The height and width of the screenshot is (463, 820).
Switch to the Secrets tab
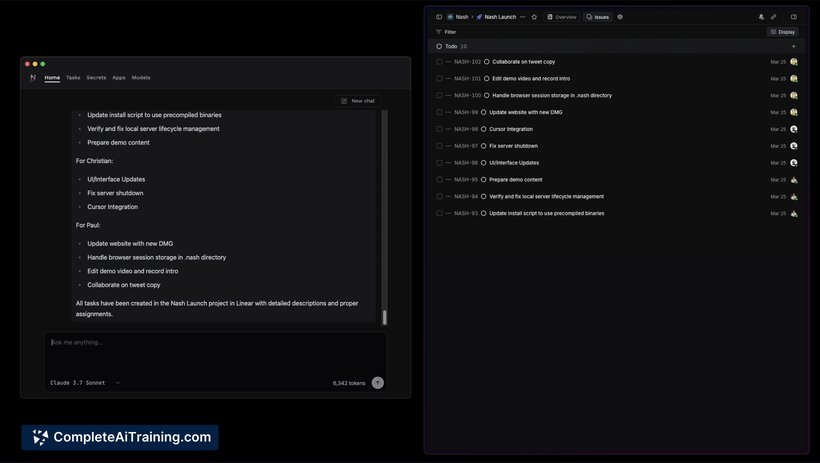click(x=96, y=77)
